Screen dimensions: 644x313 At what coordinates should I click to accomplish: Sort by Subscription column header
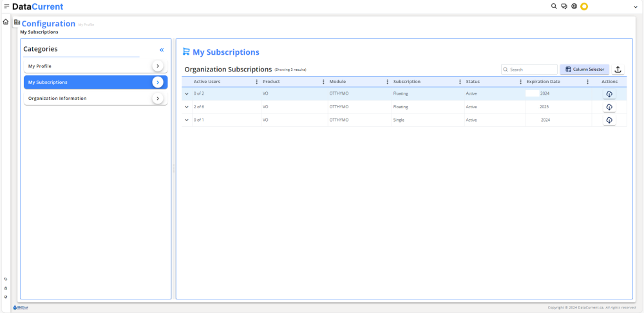[406, 82]
